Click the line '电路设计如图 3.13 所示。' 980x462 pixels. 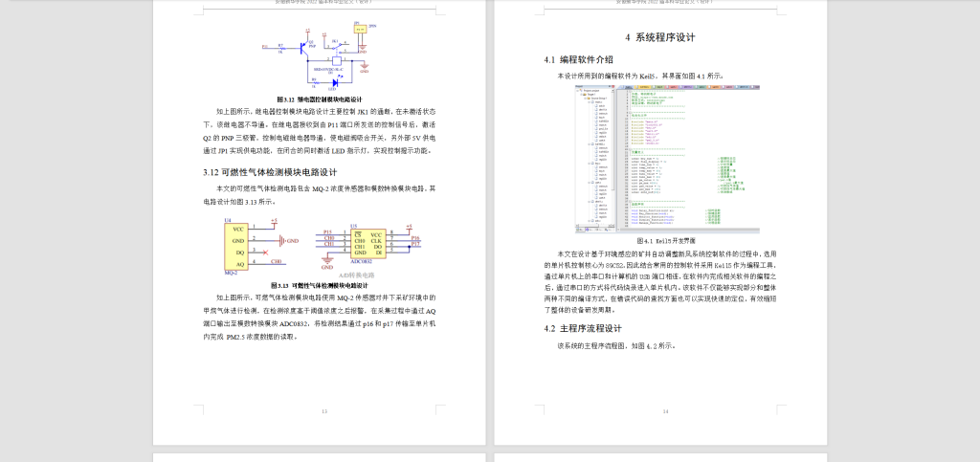(238, 202)
